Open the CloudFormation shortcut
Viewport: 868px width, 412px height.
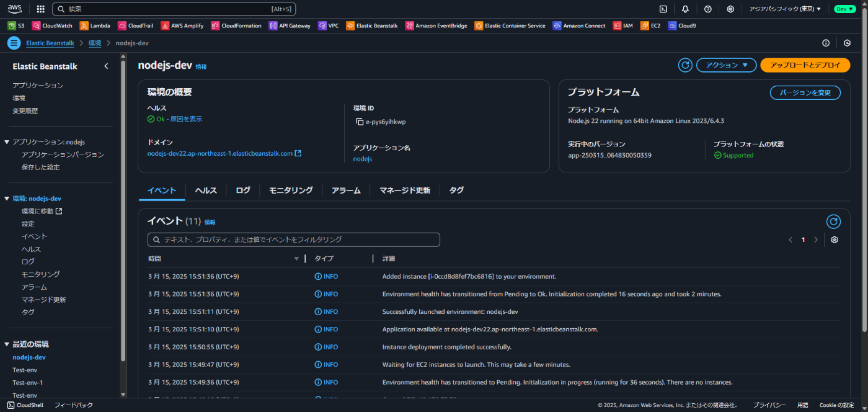click(236, 25)
